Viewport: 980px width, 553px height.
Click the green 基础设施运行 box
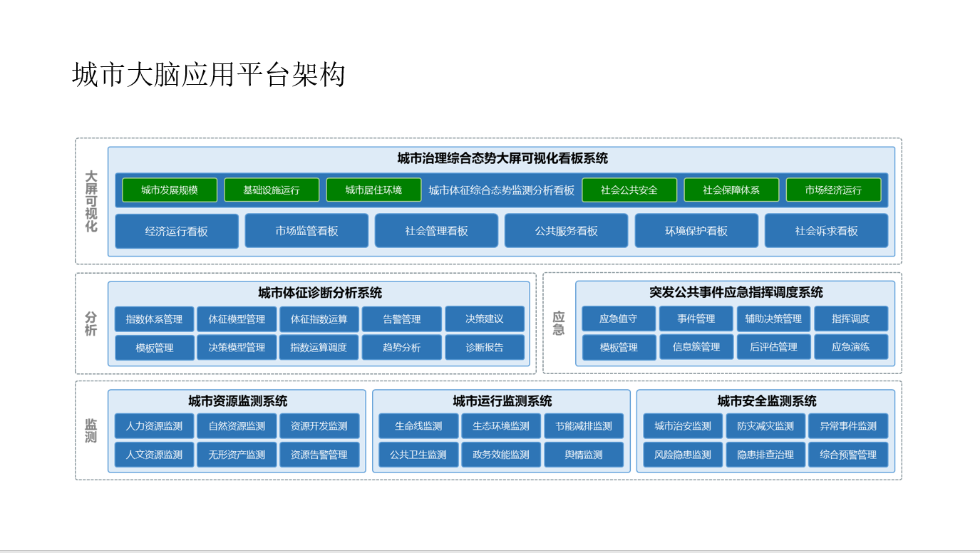click(272, 190)
